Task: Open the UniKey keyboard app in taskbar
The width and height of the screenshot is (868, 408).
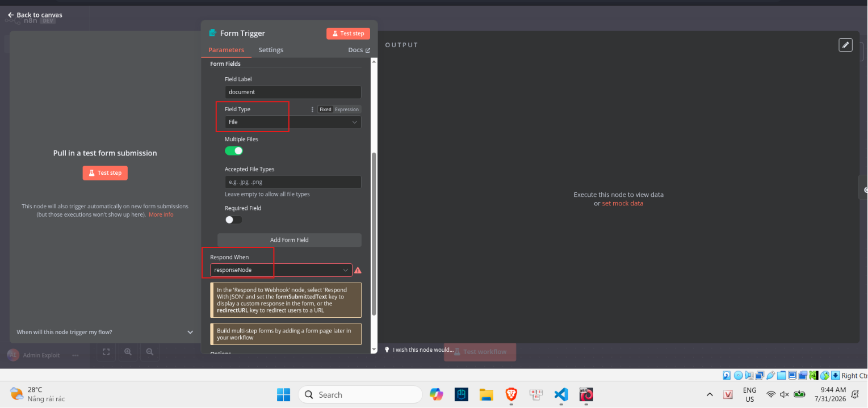Action: [536, 394]
